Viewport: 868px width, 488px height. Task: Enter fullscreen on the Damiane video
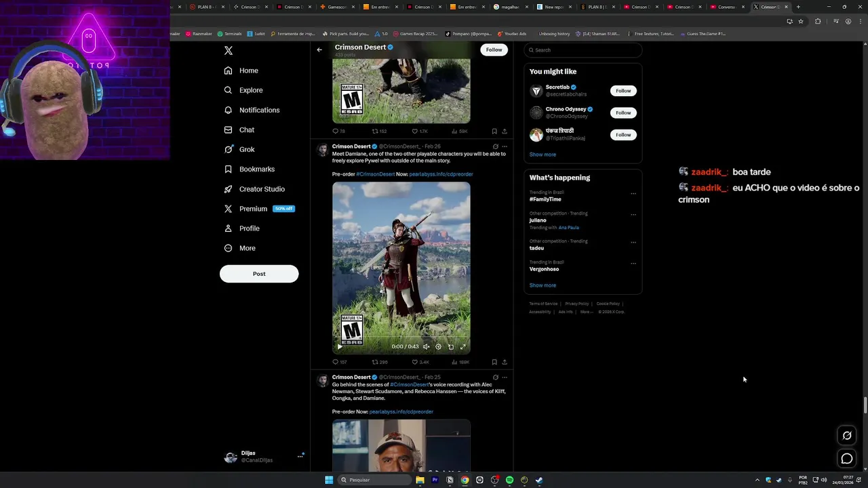[x=462, y=347]
